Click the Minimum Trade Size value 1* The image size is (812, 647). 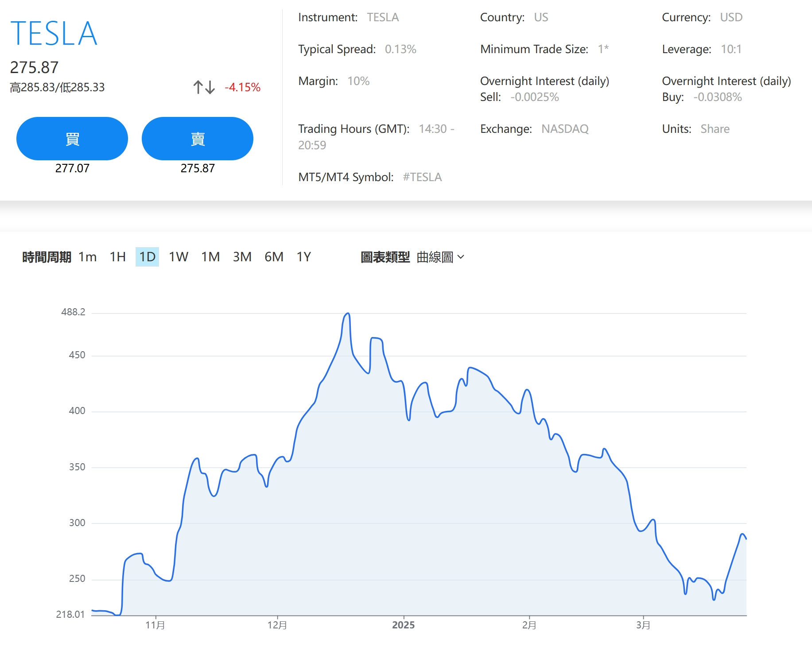[603, 49]
